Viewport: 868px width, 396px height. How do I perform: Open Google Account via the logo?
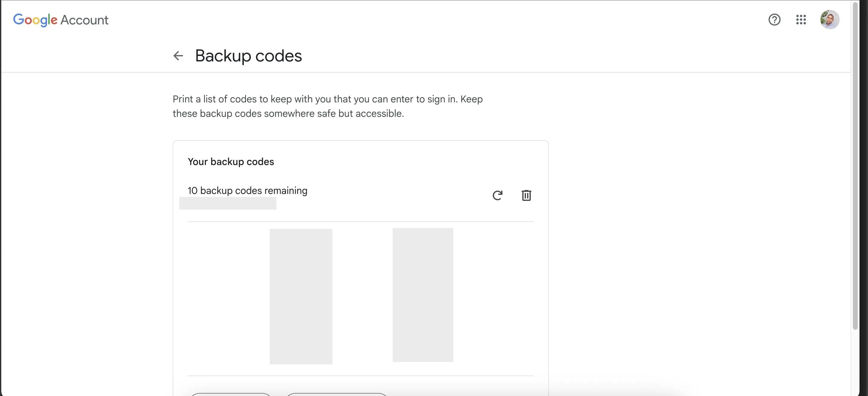click(61, 20)
